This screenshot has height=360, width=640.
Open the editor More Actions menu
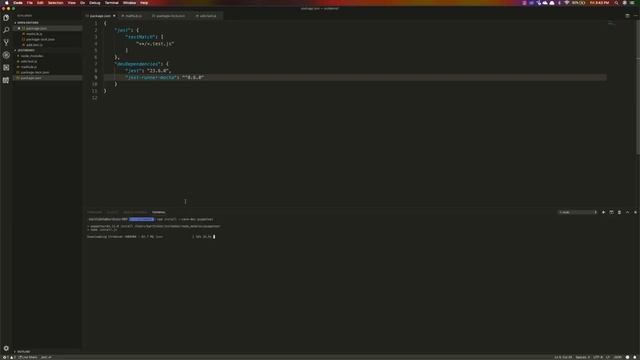pyautogui.click(x=635, y=16)
